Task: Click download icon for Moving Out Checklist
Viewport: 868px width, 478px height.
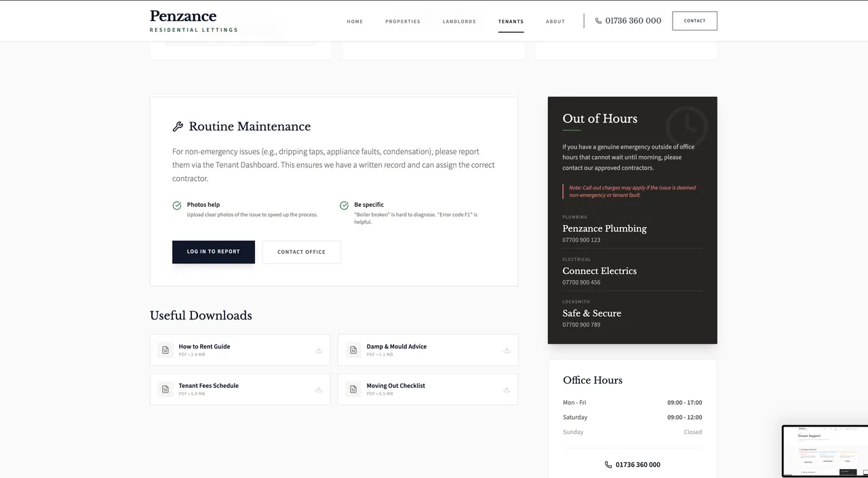Action: (507, 390)
